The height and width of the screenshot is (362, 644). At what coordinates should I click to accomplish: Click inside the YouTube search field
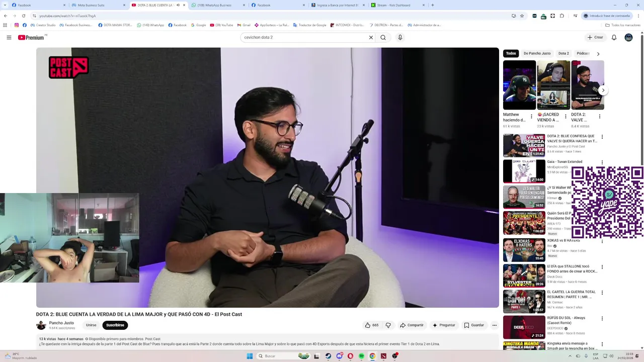click(x=304, y=37)
